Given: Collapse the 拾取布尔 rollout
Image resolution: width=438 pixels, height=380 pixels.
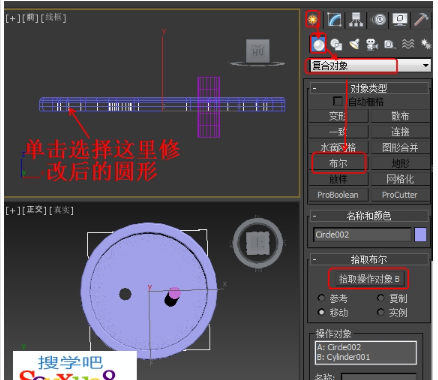Looking at the screenshot, I should pyautogui.click(x=369, y=259).
